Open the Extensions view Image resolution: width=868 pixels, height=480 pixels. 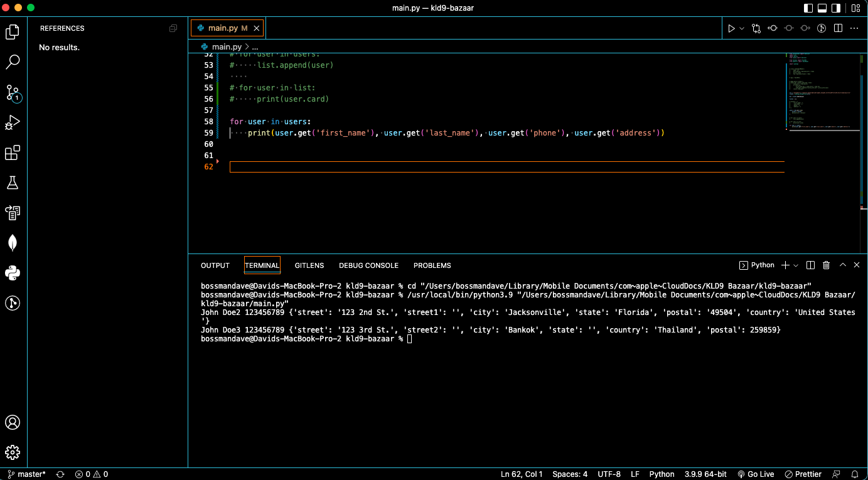(13, 153)
